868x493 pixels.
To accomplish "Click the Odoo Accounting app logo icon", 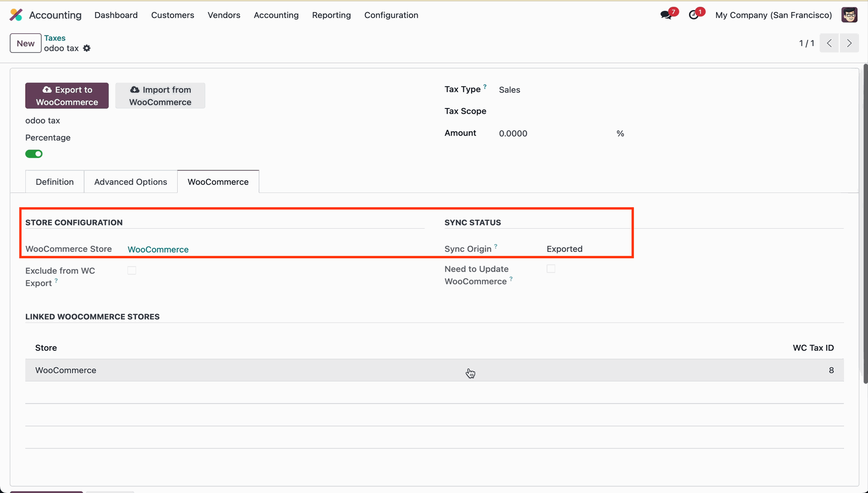I will click(x=16, y=15).
